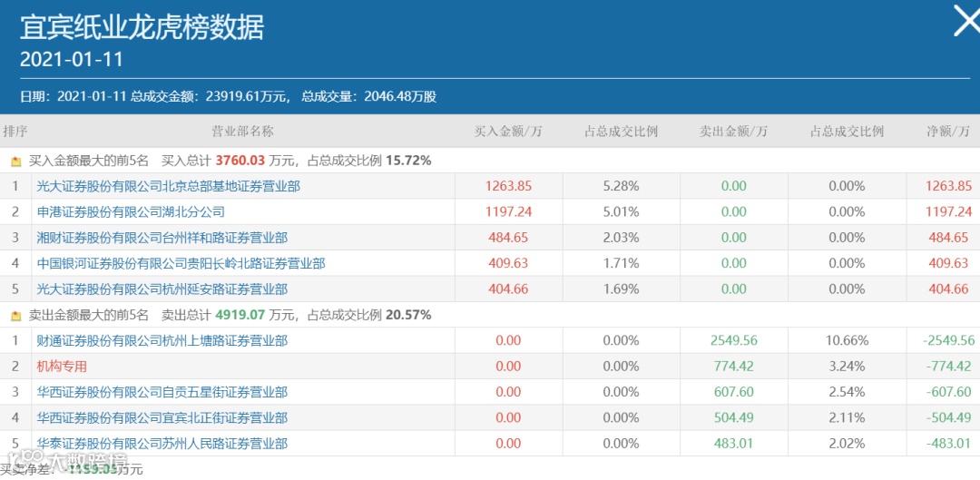This screenshot has width=980, height=480.
Task: Select net amount -504.49 cell
Action: pos(950,418)
